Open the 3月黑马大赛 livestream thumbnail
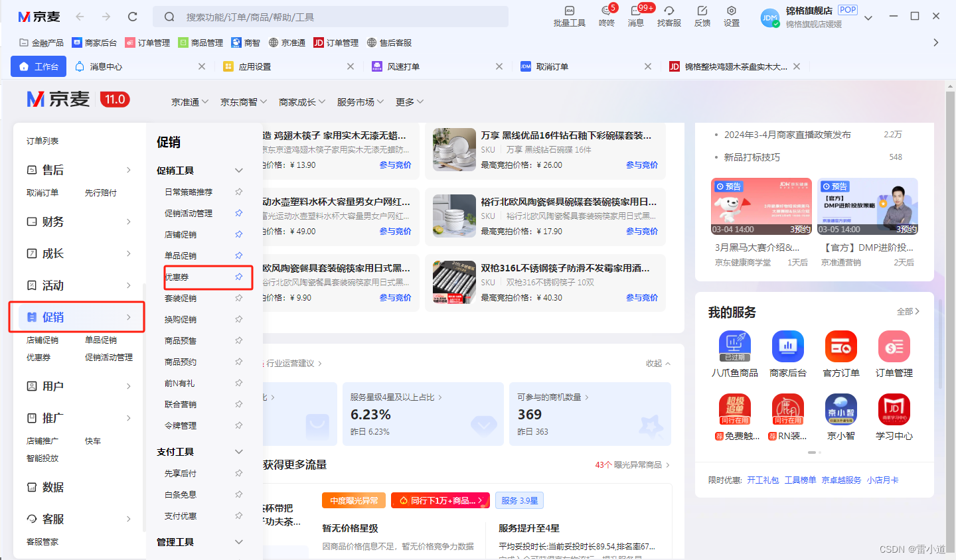This screenshot has height=560, width=956. click(x=761, y=206)
